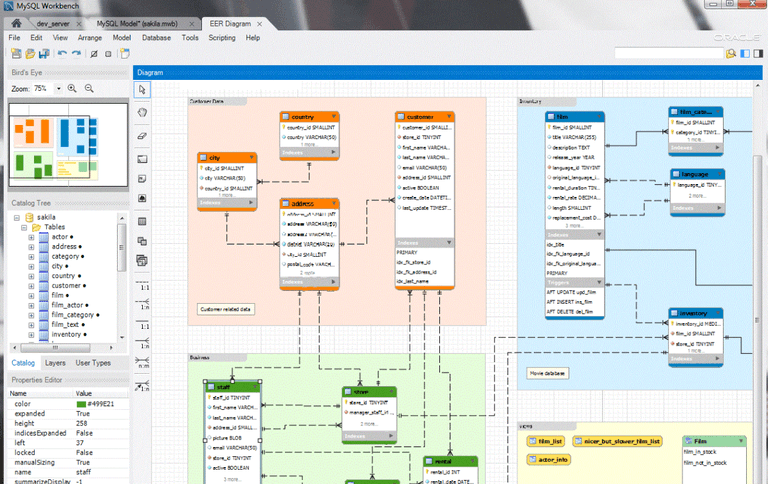The width and height of the screenshot is (768, 484).
Task: Click the save model toolbar icon
Action: point(44,53)
